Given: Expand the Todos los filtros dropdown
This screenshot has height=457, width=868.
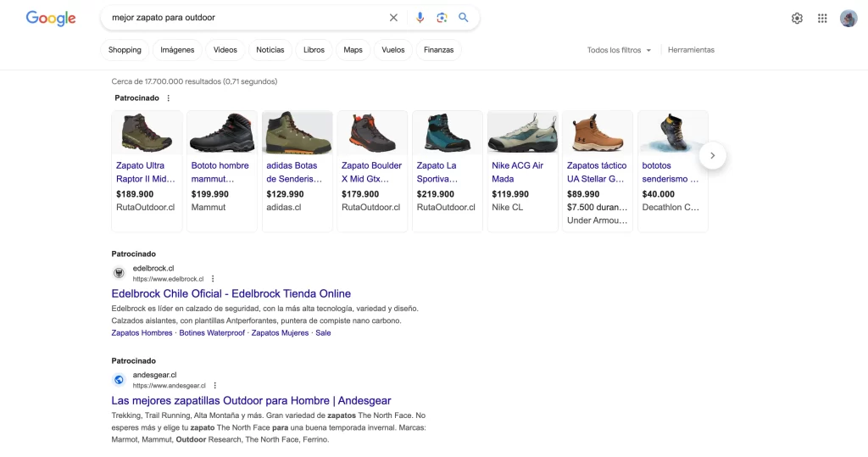Looking at the screenshot, I should pos(619,50).
